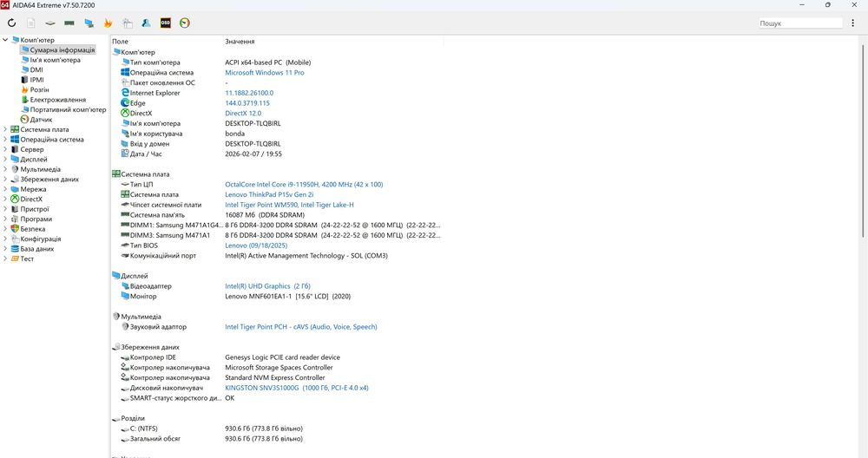Click the Тест folder icon in tree

point(15,258)
